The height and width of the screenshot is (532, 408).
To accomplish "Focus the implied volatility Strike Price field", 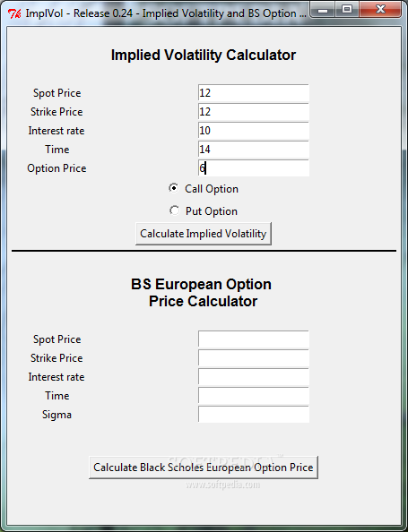I will pos(254,112).
